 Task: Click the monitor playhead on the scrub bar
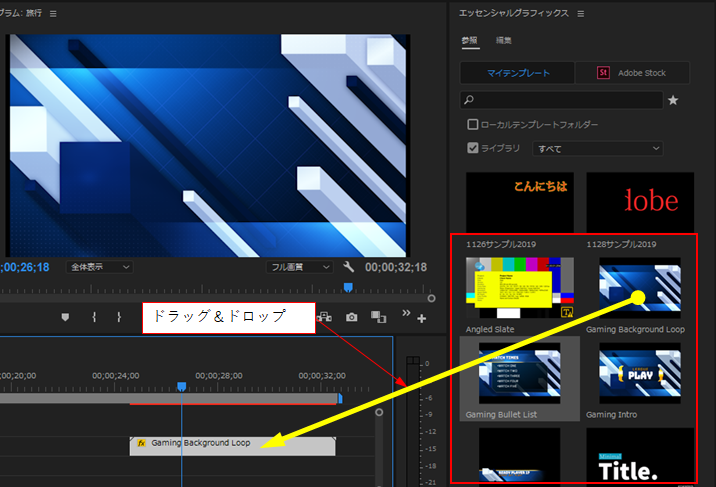point(348,287)
